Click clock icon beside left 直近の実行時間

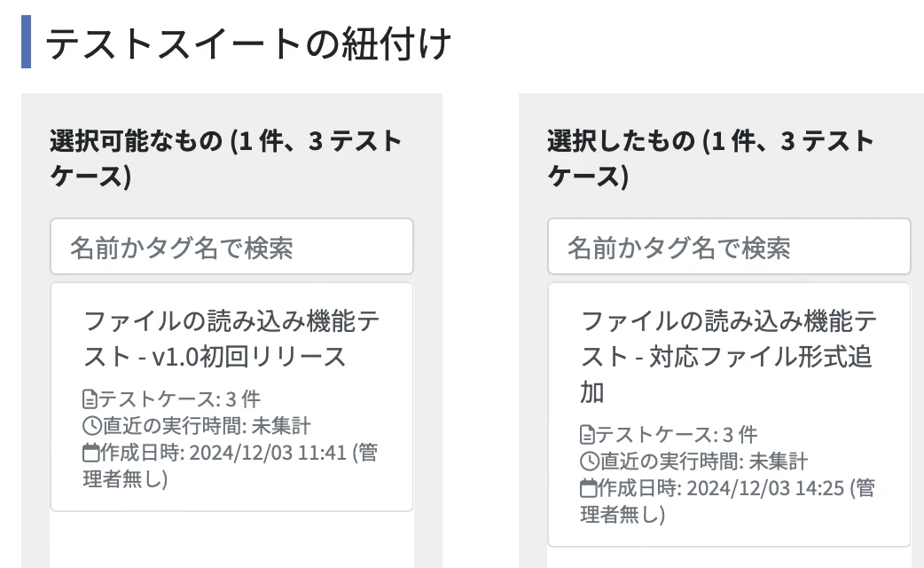(x=92, y=426)
